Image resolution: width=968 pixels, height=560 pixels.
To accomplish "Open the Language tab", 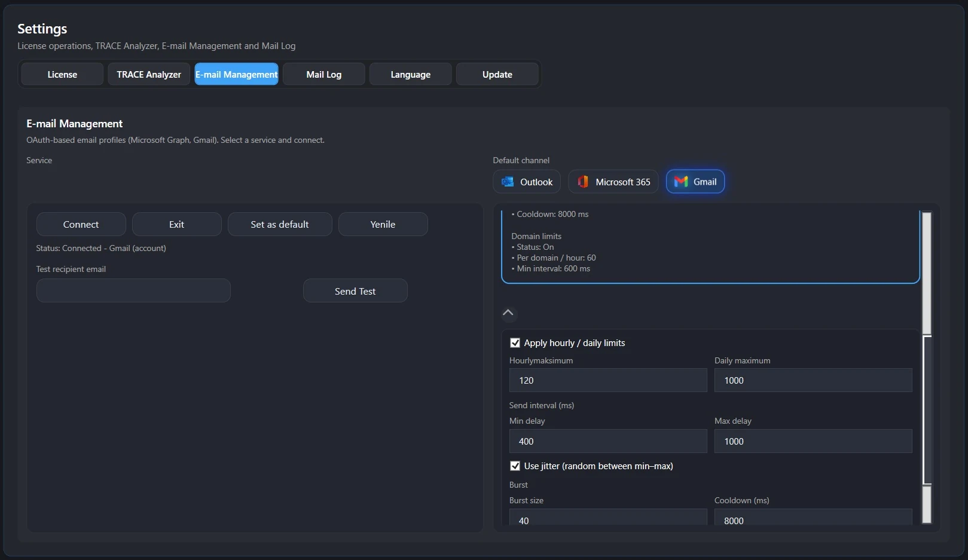I will tap(410, 75).
